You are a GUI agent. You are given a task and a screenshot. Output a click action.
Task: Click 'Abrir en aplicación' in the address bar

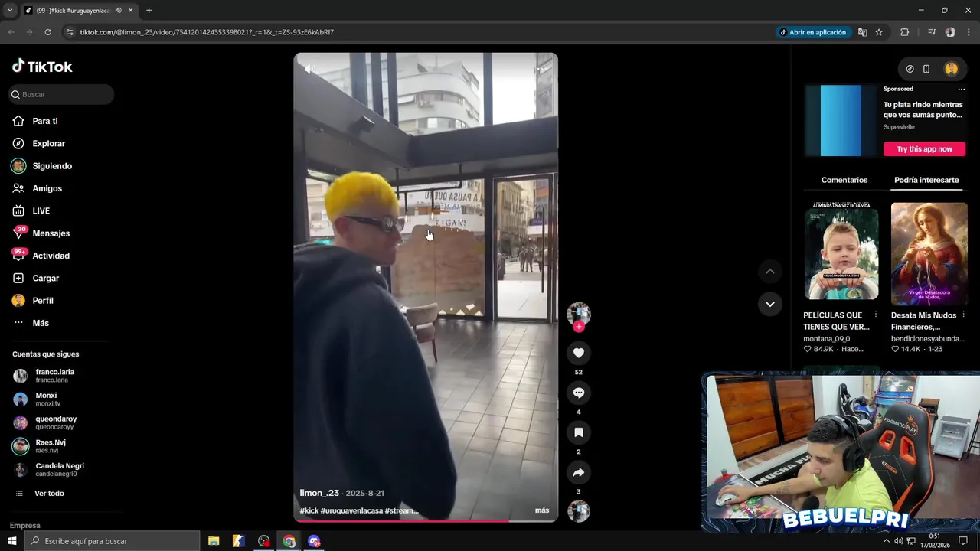[x=813, y=32]
